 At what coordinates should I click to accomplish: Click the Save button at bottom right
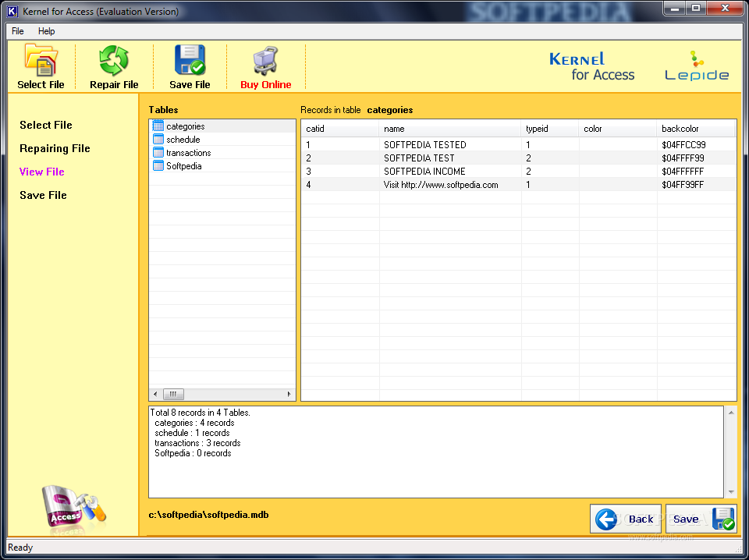701,519
